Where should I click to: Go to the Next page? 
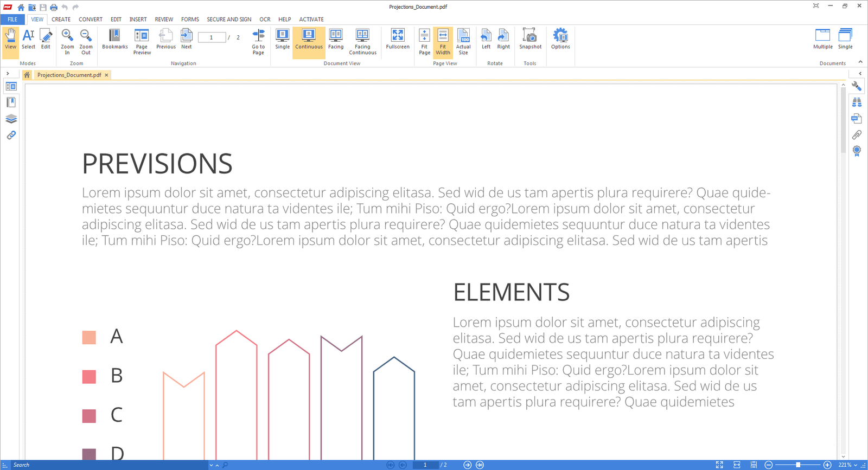[186, 40]
